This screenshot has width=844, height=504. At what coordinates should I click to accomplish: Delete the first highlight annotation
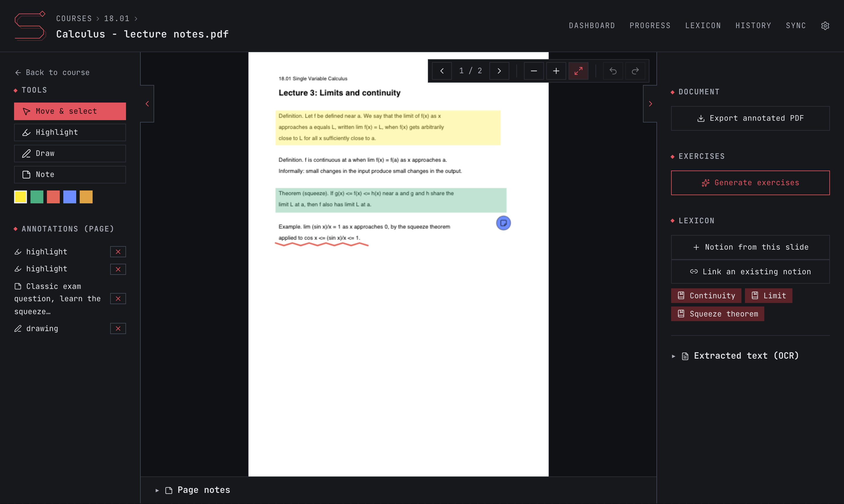tap(118, 252)
